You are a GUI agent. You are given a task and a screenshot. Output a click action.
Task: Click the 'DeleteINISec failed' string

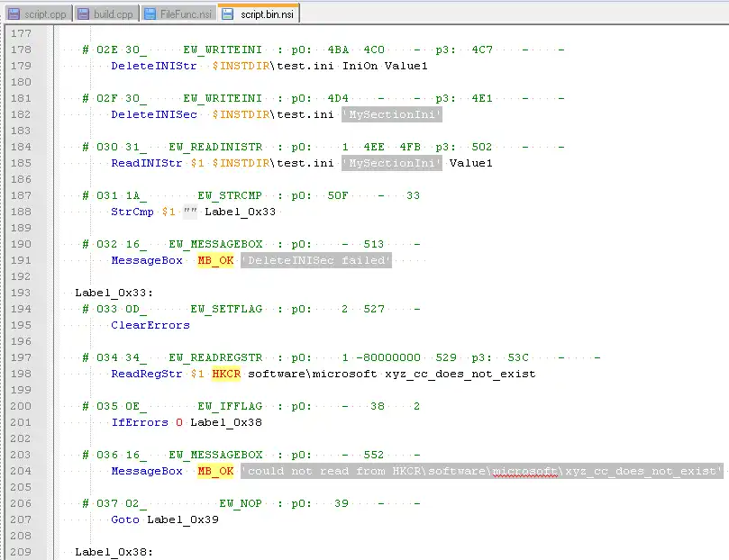point(316,260)
